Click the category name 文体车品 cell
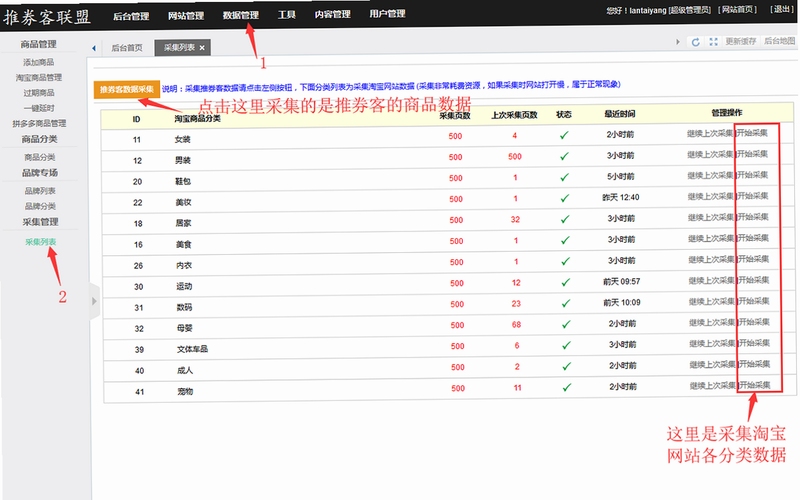Screen dimensions: 800x500 [x=192, y=349]
